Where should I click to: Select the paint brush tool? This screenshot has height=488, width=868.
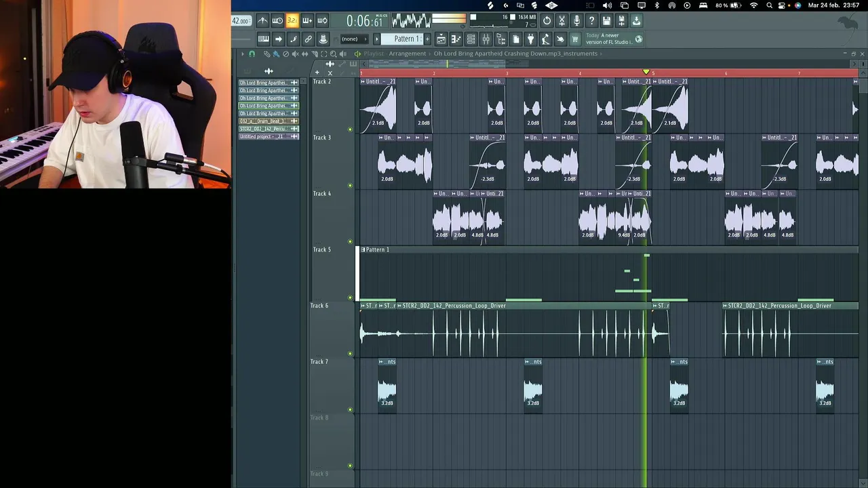pos(277,54)
